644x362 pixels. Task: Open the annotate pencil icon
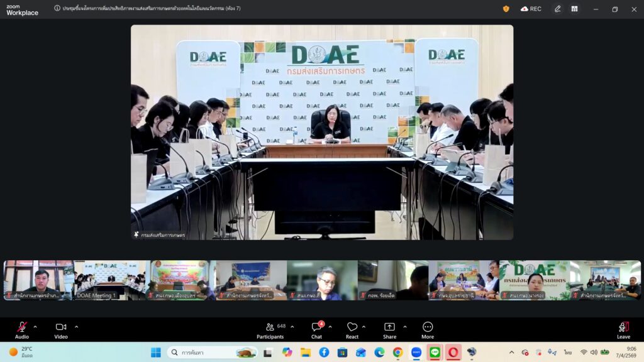pyautogui.click(x=557, y=9)
